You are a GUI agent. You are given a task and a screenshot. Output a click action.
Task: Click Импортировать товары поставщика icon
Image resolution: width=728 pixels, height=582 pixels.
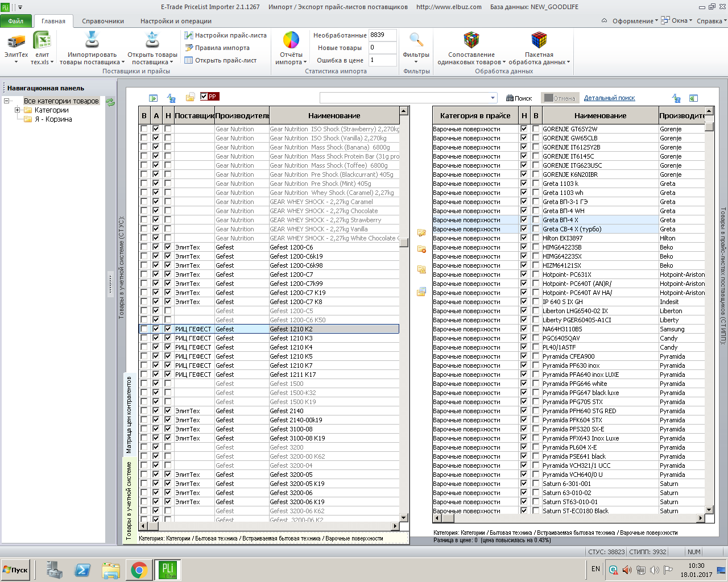tap(92, 41)
